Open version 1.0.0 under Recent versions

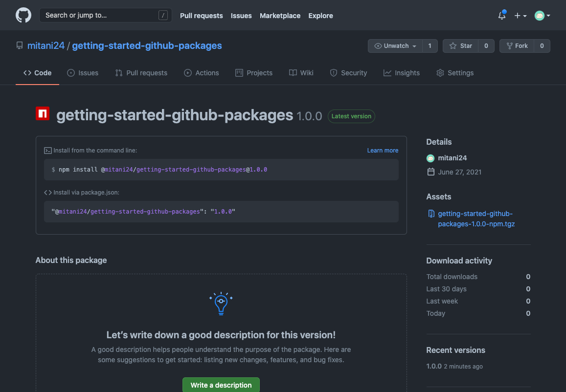[x=434, y=366]
